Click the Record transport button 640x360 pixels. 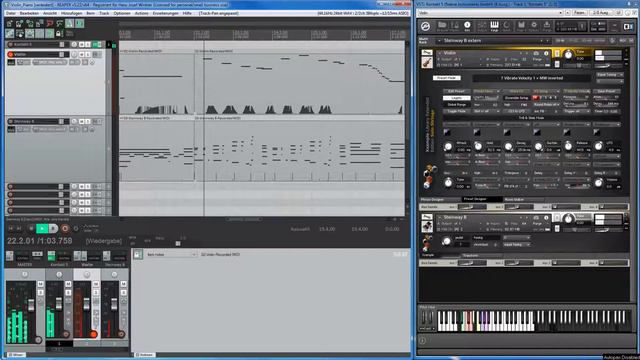coord(65,229)
